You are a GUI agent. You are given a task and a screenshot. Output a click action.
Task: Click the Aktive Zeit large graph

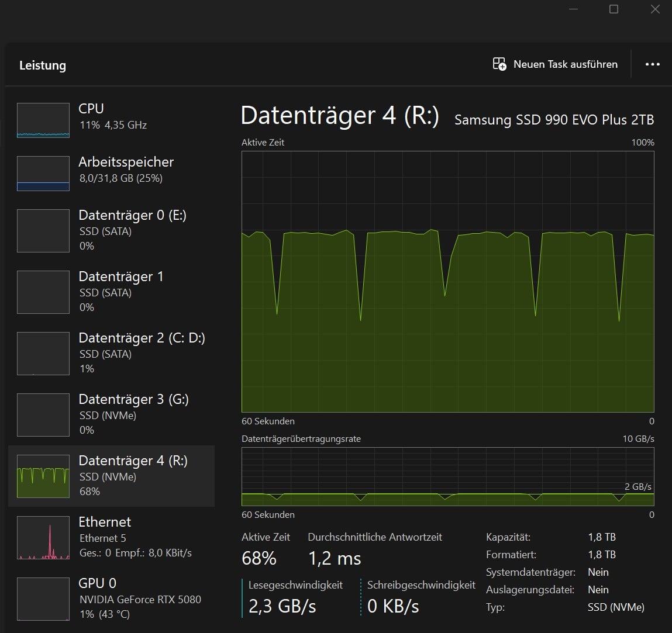(x=447, y=282)
